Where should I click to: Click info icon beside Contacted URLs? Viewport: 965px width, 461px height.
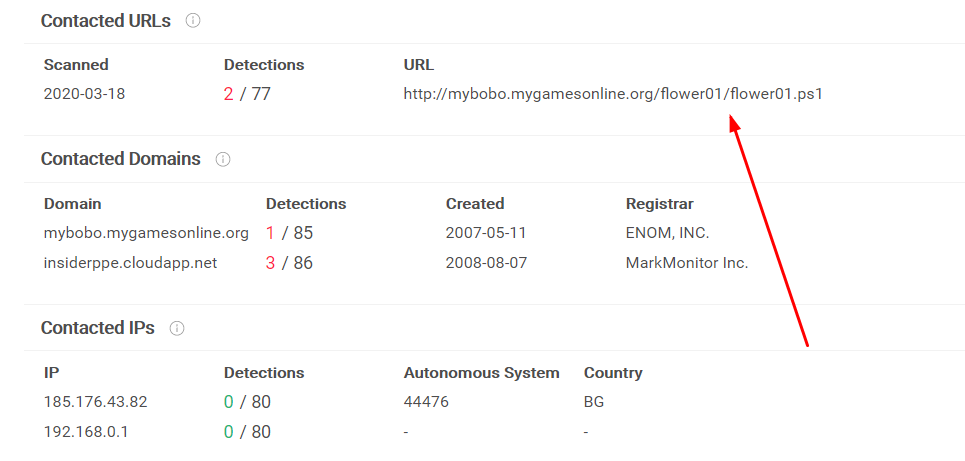(193, 21)
